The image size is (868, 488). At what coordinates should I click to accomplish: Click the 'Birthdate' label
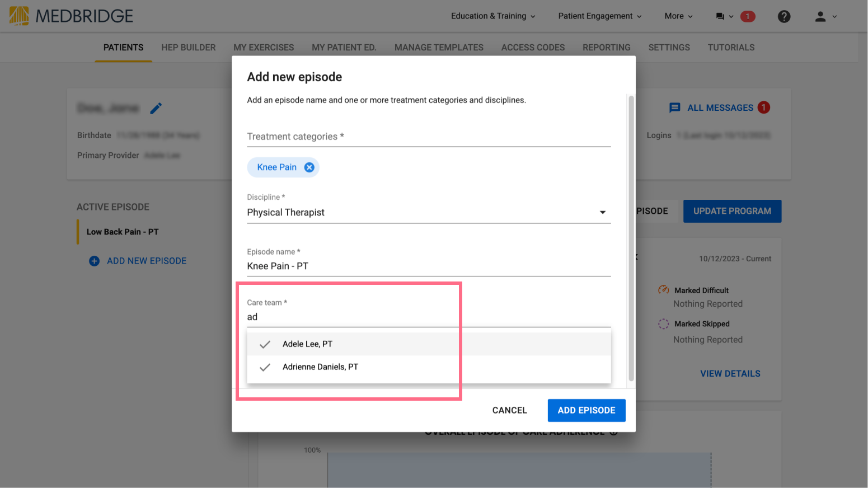94,135
